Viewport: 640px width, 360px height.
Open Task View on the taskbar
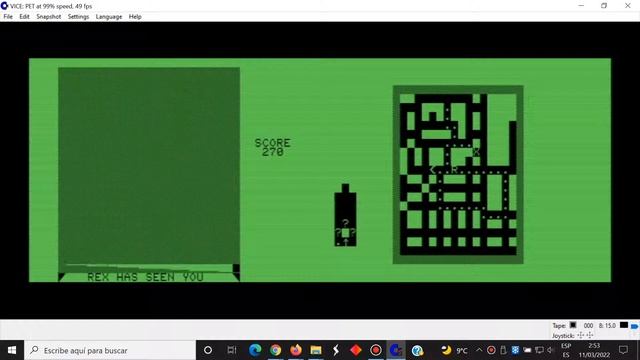232,350
